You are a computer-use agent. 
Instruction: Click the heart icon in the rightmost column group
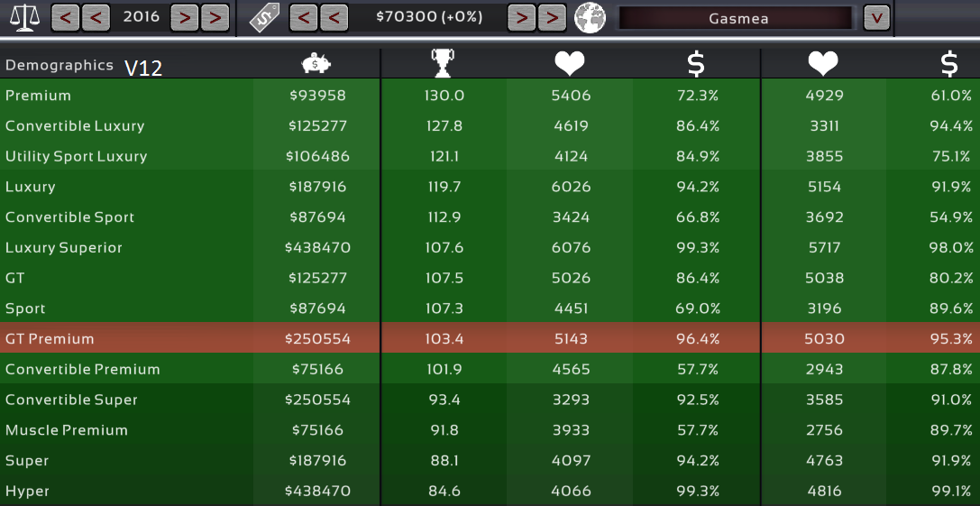pyautogui.click(x=822, y=63)
